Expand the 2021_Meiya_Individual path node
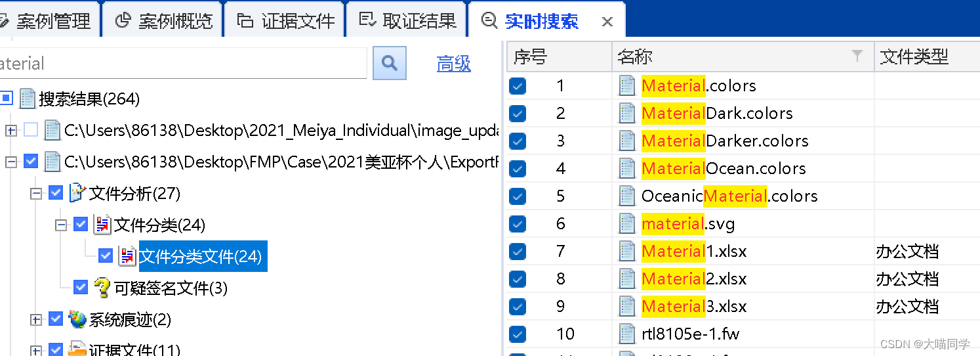 point(10,130)
